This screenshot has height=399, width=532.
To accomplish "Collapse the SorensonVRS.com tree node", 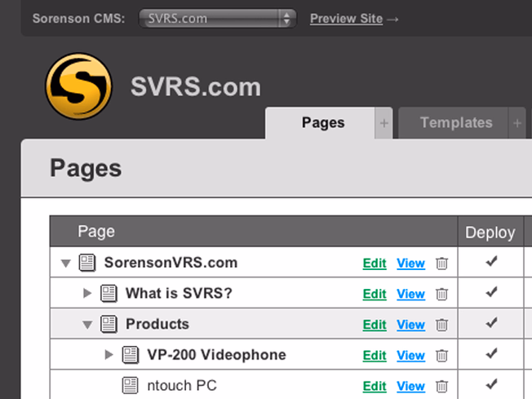I will (x=66, y=264).
